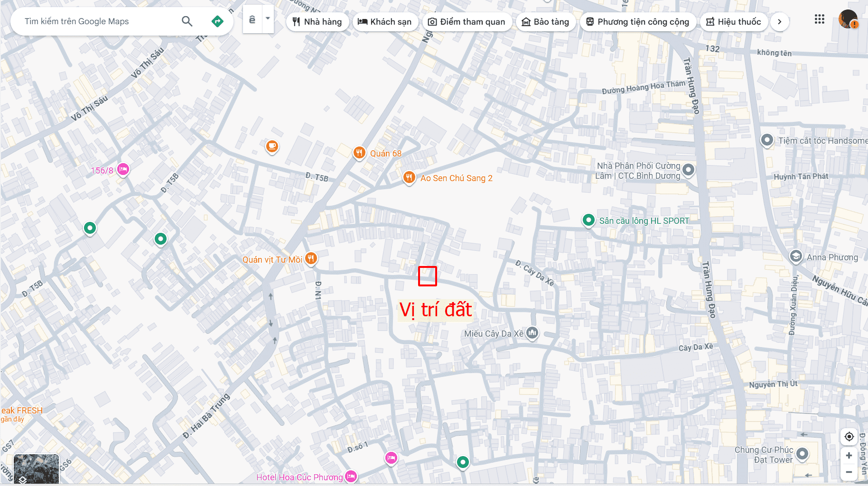Filter map by Khách sạn
Screen dimensions: 868x486
(385, 22)
